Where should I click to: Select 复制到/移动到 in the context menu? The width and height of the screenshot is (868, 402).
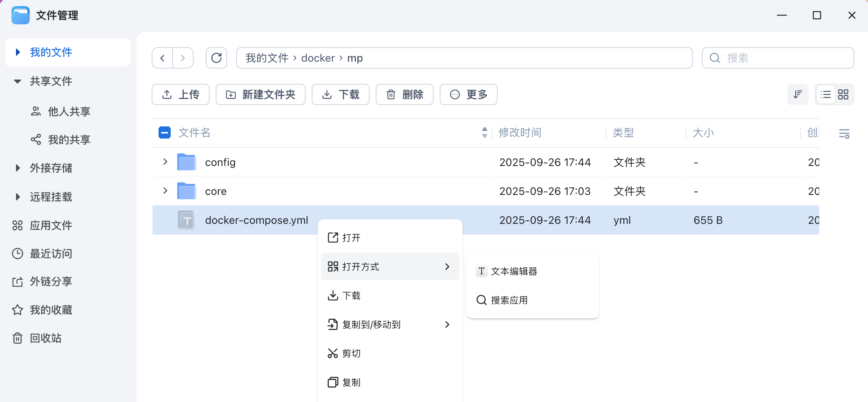371,324
